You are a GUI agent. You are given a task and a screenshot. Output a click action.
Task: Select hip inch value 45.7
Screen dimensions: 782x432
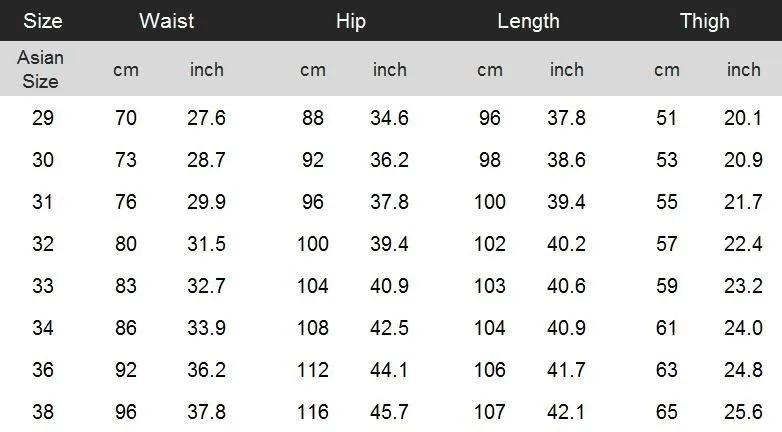coord(389,412)
